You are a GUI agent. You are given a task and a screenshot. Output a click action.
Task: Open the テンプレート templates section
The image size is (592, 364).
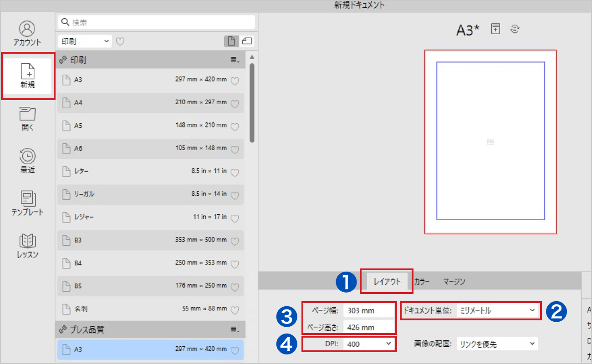point(28,203)
